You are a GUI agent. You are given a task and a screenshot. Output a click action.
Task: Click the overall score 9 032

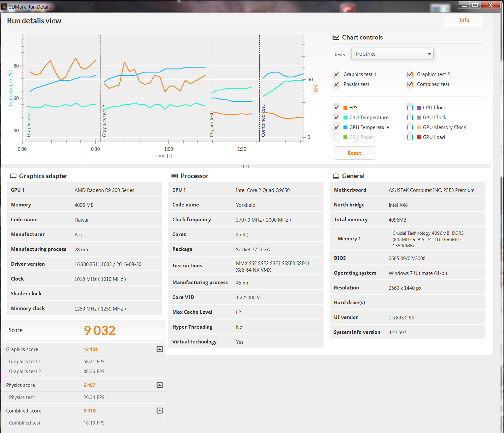point(100,331)
